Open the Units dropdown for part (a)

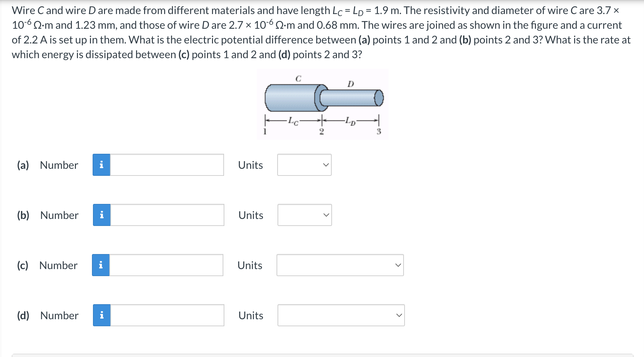click(x=304, y=164)
